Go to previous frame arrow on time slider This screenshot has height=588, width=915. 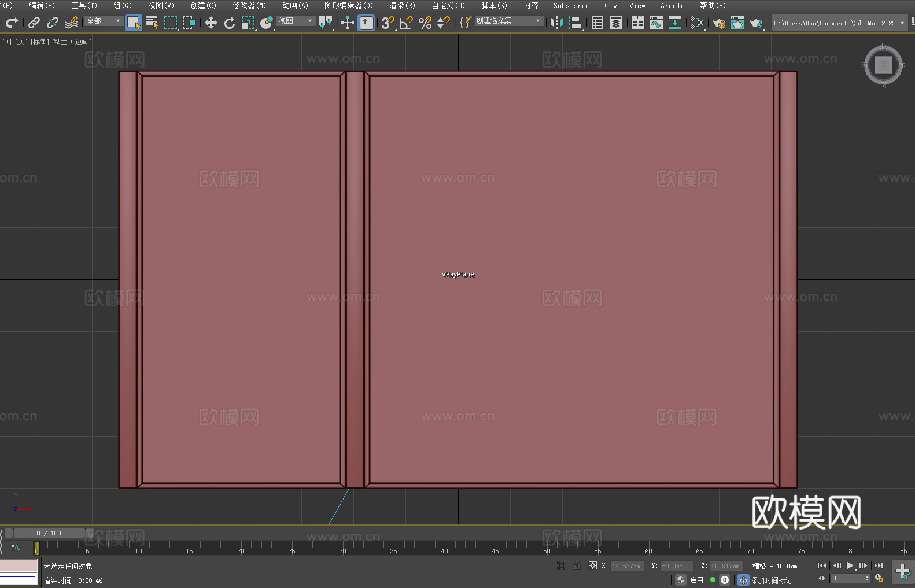tap(8, 533)
